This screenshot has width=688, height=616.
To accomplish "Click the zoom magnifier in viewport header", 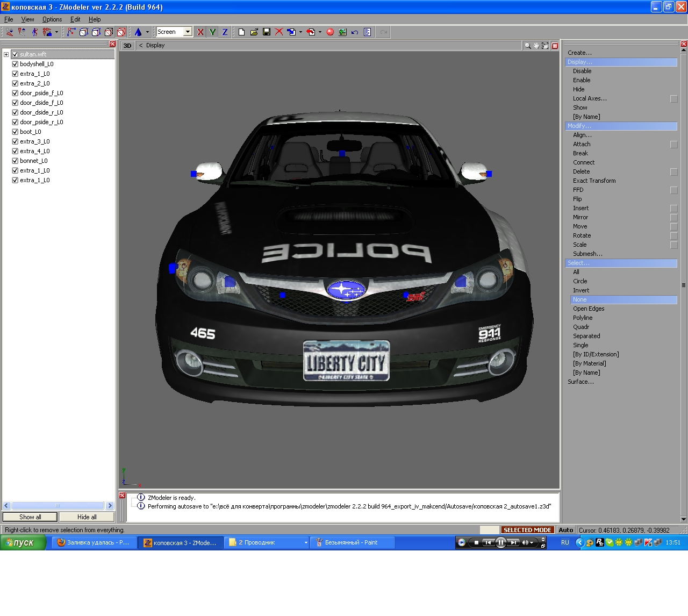I will pyautogui.click(x=528, y=46).
